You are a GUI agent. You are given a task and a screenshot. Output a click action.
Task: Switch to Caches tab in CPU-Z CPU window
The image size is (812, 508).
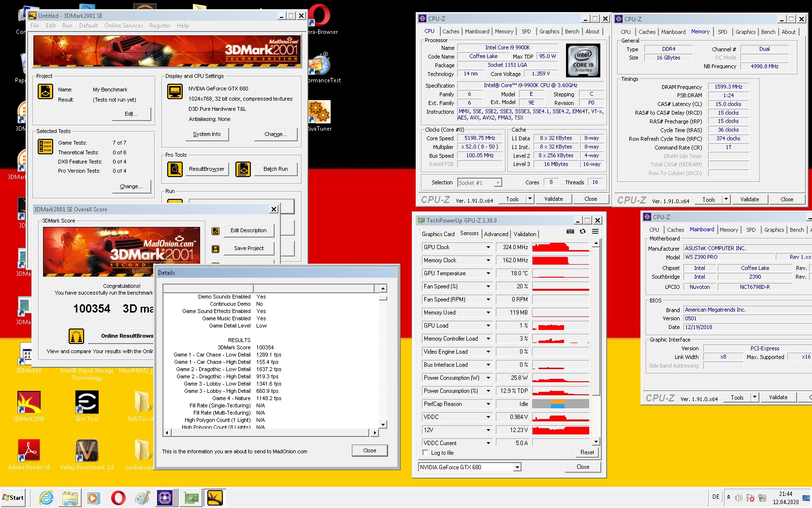(451, 31)
